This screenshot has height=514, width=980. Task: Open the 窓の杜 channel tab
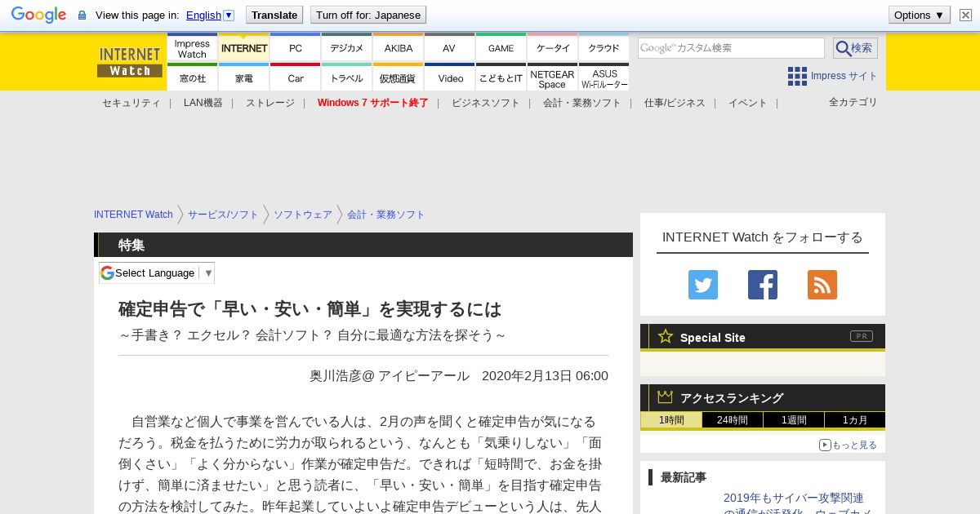tap(192, 78)
